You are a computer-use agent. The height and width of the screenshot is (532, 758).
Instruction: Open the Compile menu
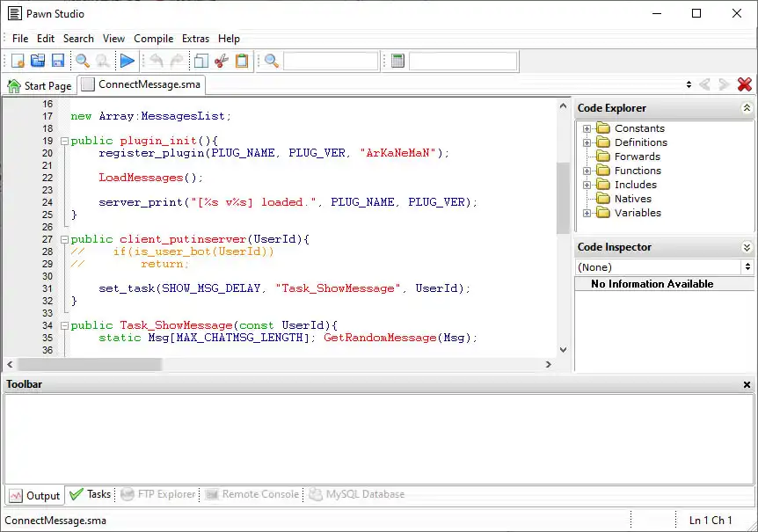153,39
